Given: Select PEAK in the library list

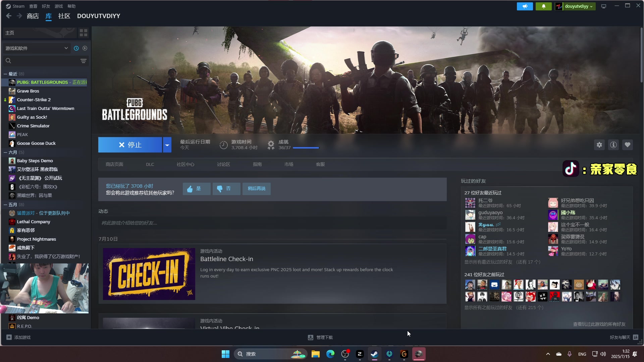Looking at the screenshot, I should pos(22,134).
